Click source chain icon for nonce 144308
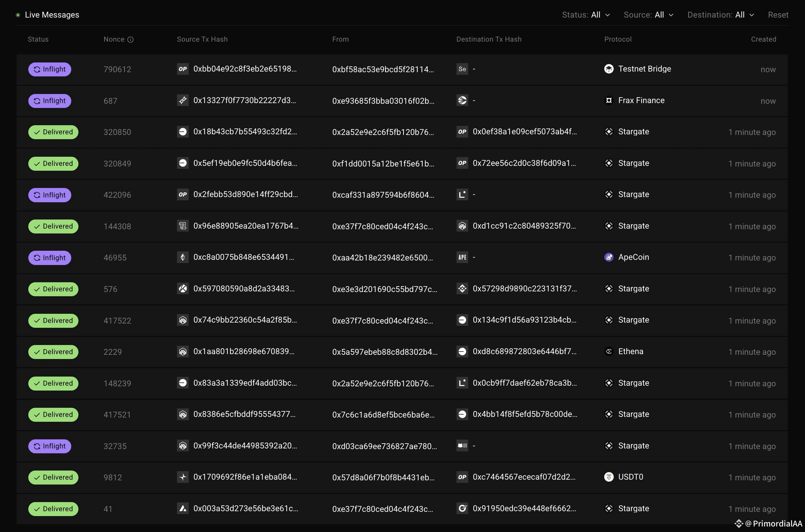Screen dimensions: 805x532 tap(183, 226)
